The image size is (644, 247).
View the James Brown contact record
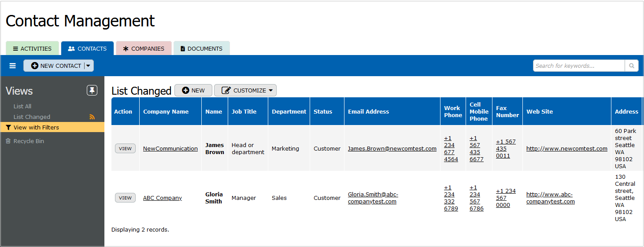click(x=125, y=148)
